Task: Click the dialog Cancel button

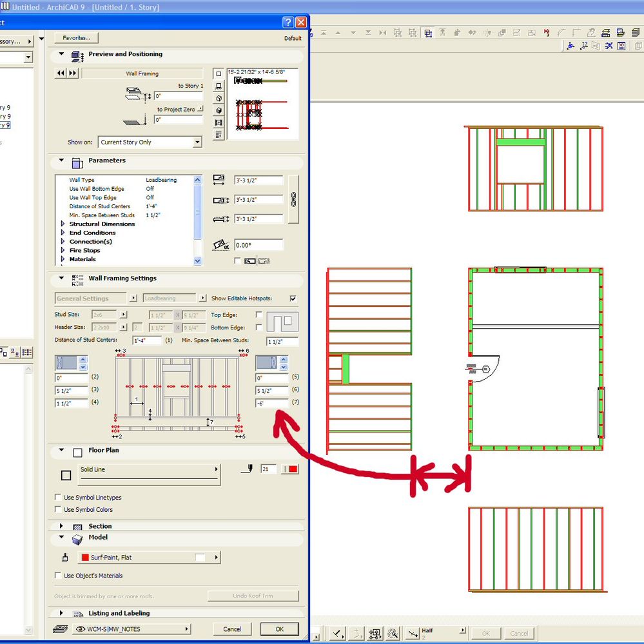Action: 232,629
